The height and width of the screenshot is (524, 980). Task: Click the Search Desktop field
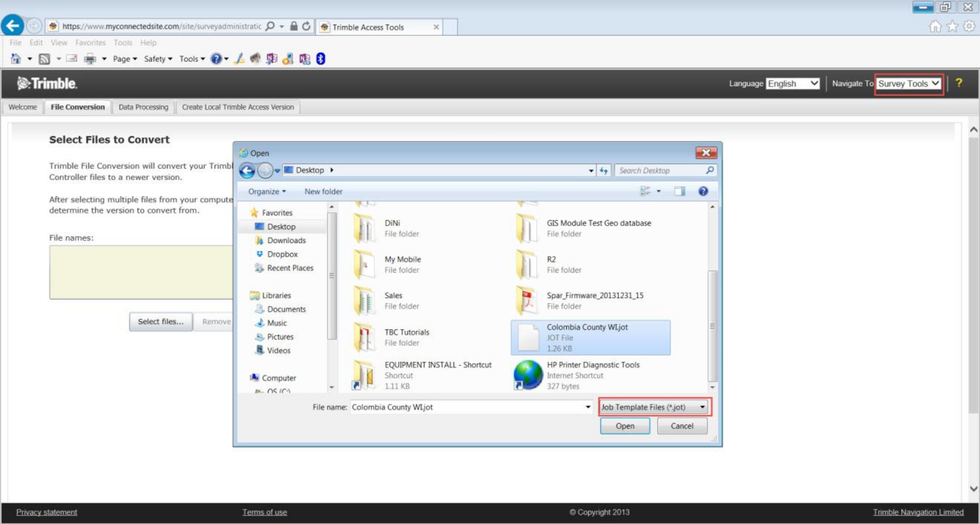[x=665, y=170]
